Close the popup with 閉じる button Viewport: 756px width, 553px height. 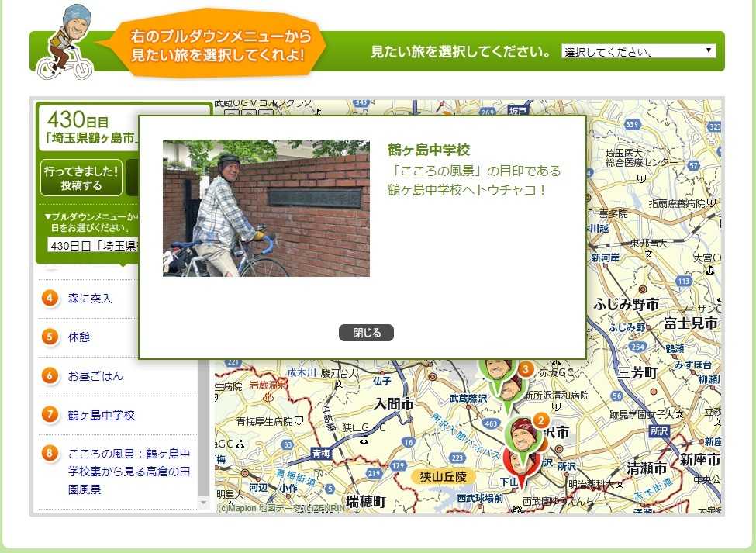(366, 333)
